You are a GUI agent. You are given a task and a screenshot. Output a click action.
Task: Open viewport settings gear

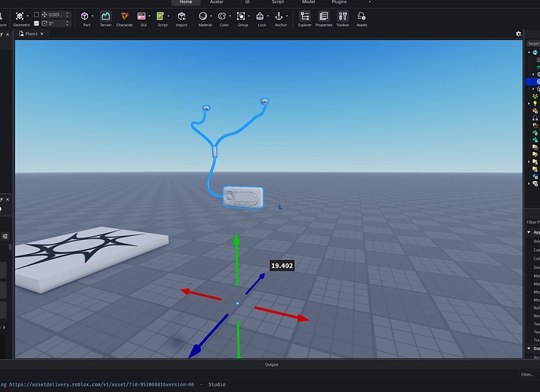point(519,34)
